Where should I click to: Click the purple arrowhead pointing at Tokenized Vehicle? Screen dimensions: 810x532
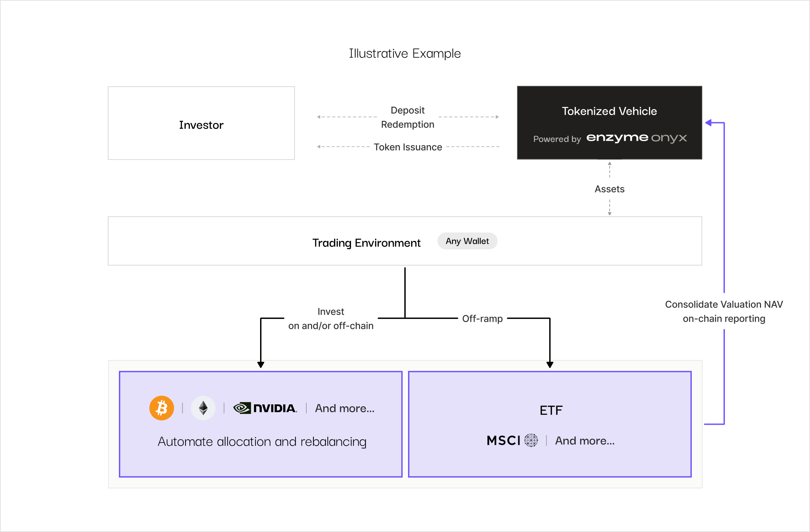click(709, 123)
